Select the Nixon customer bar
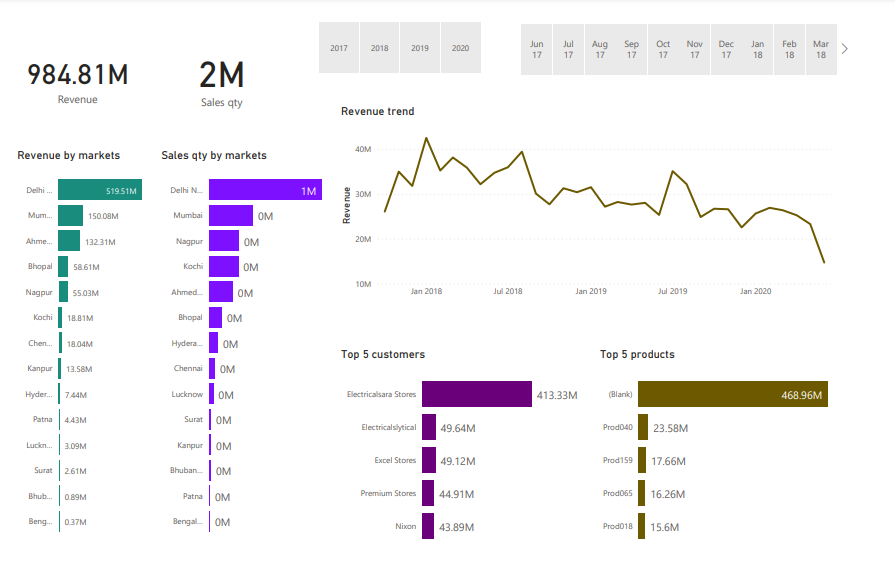 point(428,526)
